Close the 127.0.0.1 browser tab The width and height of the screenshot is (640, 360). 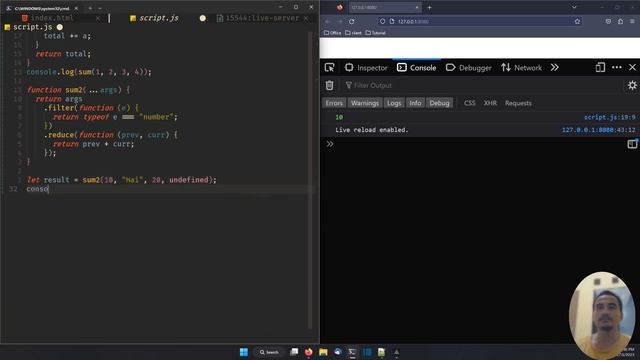tap(417, 7)
